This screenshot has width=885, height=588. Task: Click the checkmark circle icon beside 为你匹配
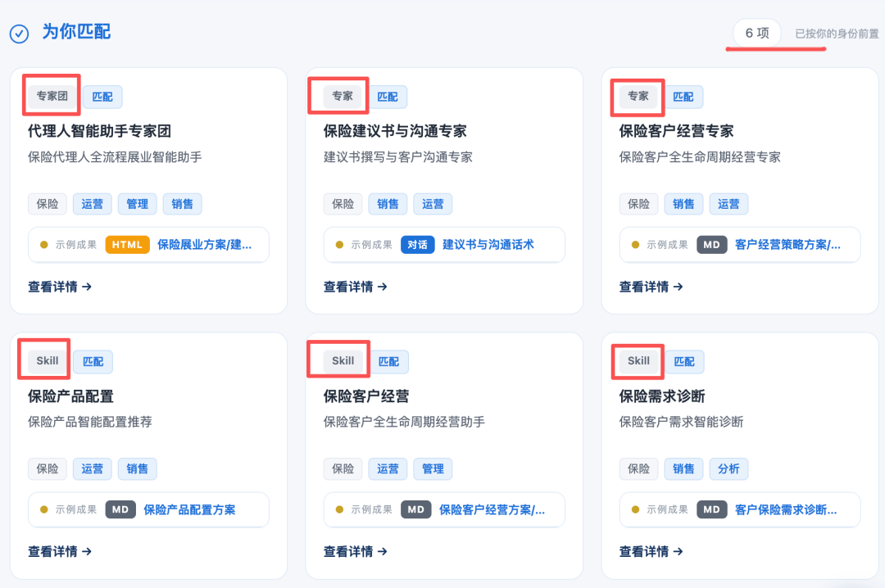pos(19,34)
